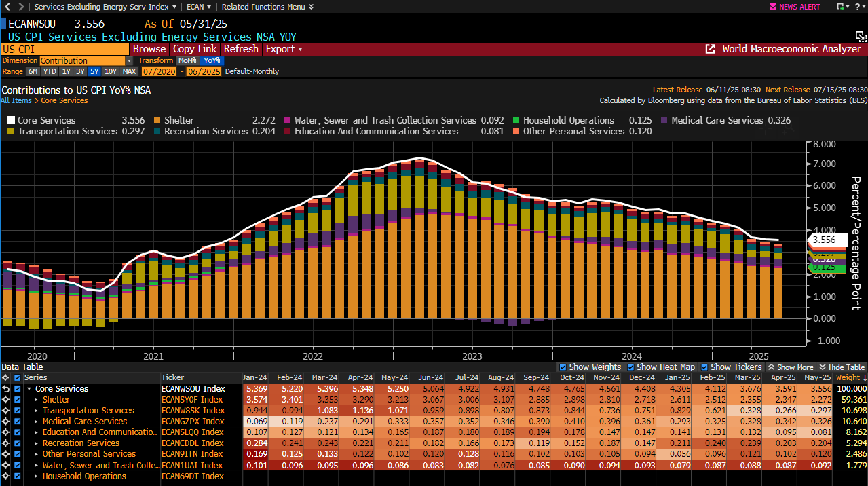Click the Refresh button

coord(241,49)
